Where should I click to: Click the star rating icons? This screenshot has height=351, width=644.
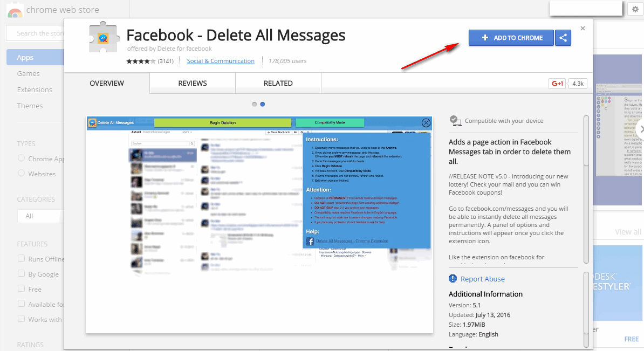(141, 61)
